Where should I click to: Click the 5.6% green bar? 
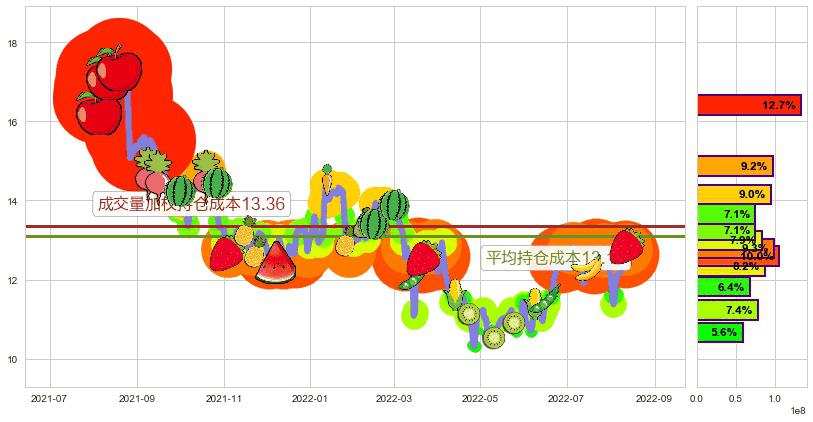click(719, 332)
